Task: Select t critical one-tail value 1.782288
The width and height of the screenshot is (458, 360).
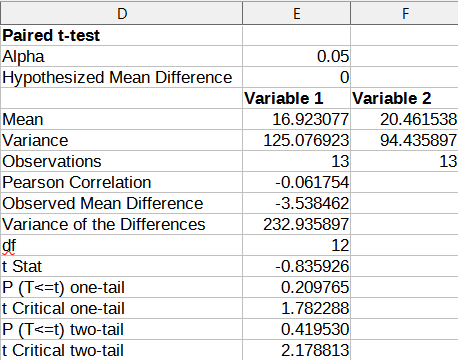Action: click(x=296, y=308)
